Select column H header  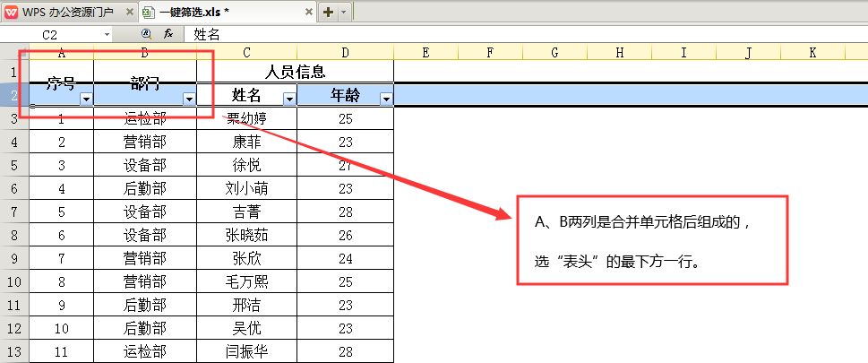620,52
